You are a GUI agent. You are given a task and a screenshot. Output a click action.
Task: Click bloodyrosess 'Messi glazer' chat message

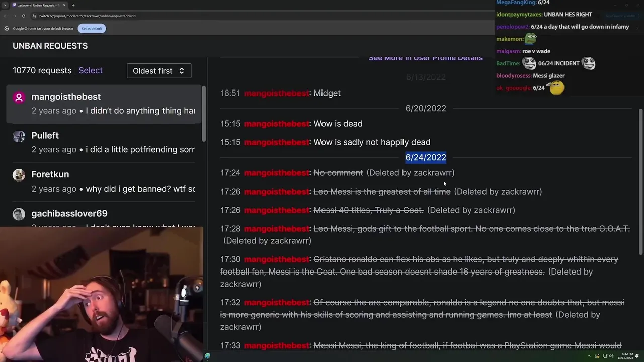point(549,76)
